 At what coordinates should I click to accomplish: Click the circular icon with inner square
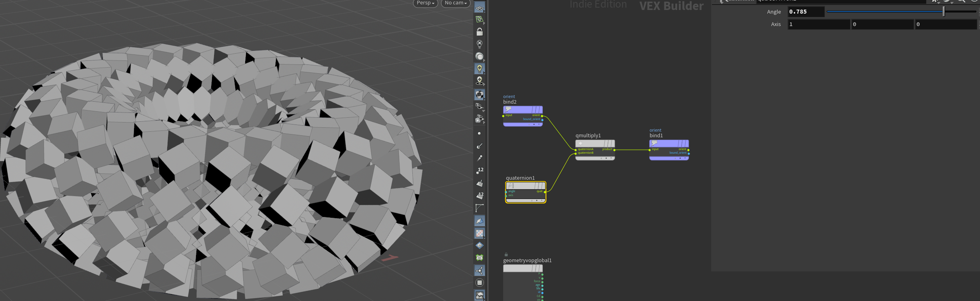point(480,283)
